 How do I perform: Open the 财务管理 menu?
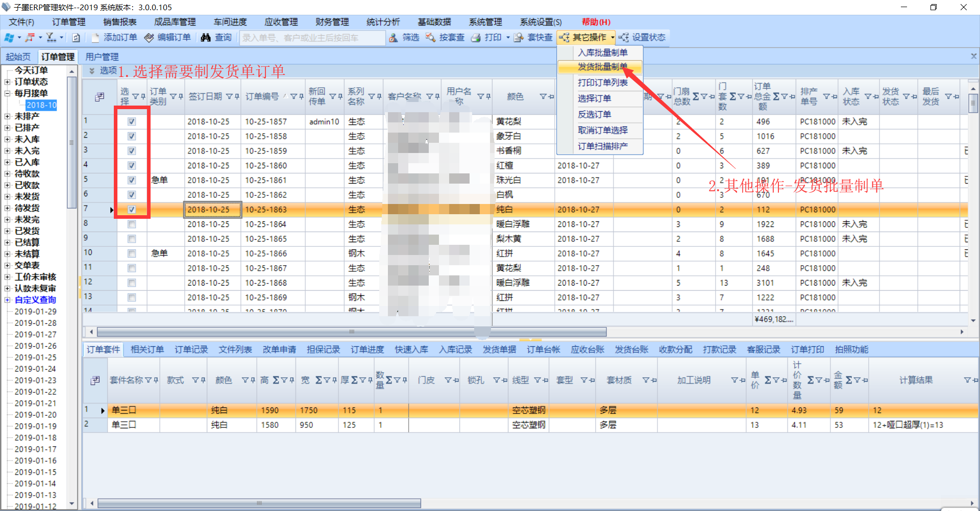[332, 22]
